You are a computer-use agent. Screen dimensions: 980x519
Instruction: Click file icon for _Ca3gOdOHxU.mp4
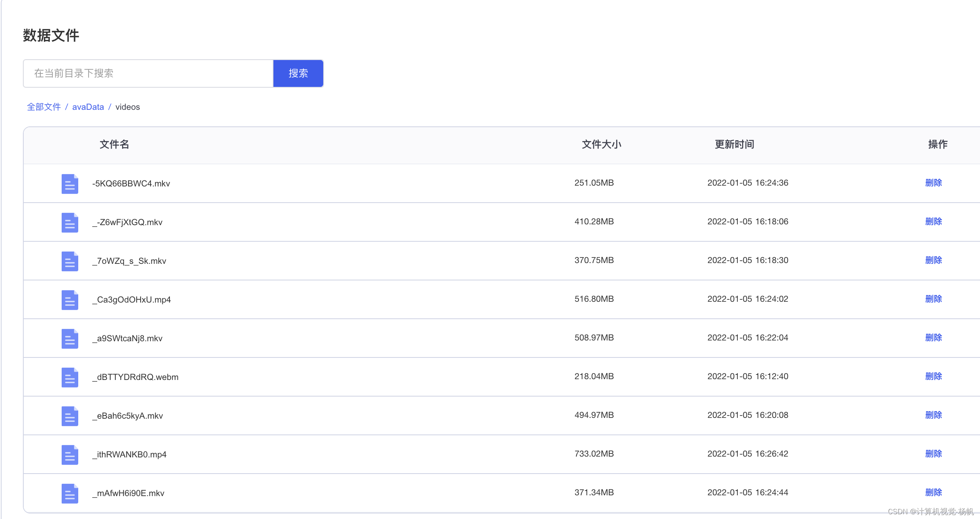[x=70, y=300]
